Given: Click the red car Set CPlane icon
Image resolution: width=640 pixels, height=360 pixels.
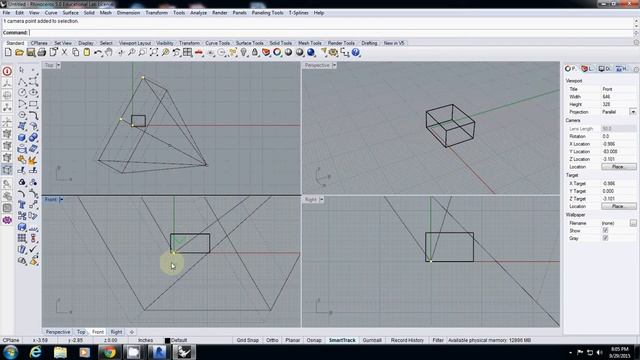Looking at the screenshot, I should 199,52.
